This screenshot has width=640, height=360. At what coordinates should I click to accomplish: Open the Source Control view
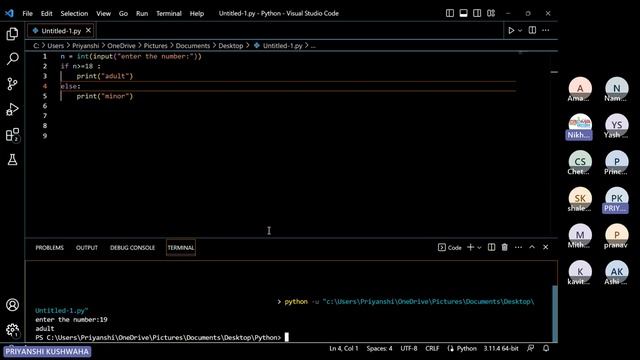pos(12,84)
